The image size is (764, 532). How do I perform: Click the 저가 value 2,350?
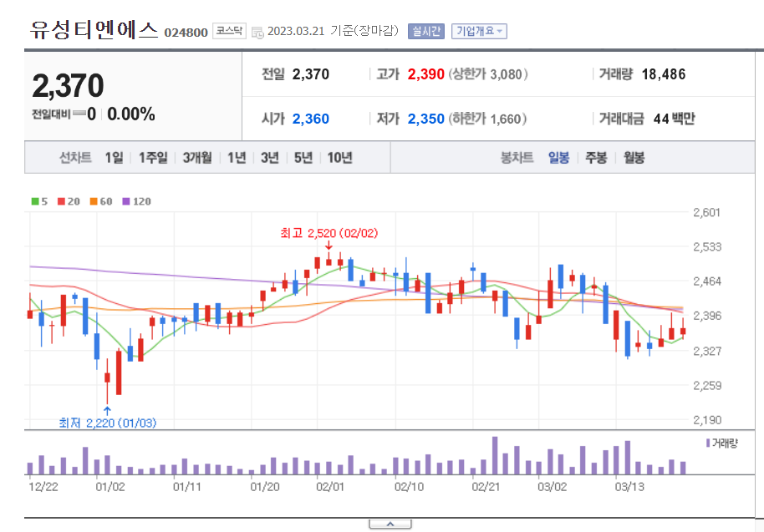(425, 119)
